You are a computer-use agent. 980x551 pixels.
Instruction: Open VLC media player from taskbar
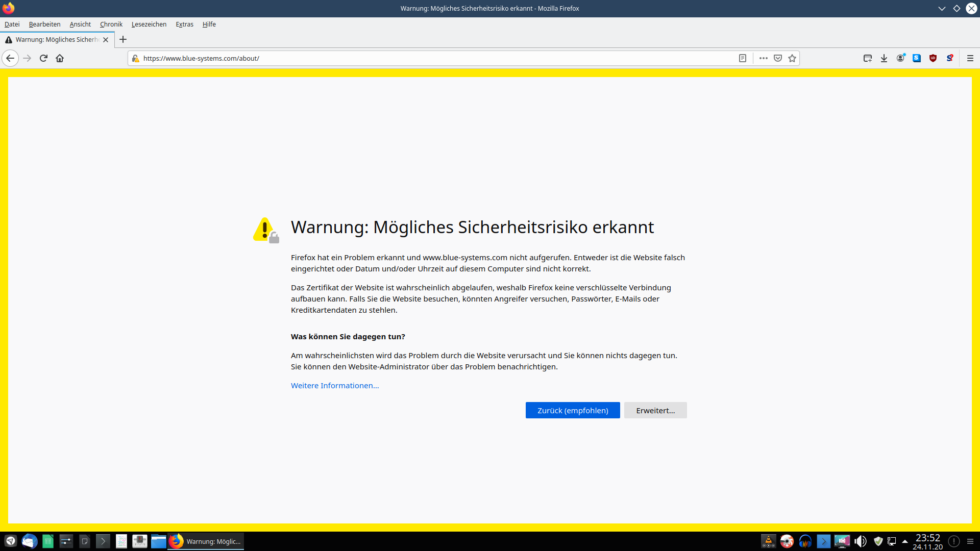(768, 541)
